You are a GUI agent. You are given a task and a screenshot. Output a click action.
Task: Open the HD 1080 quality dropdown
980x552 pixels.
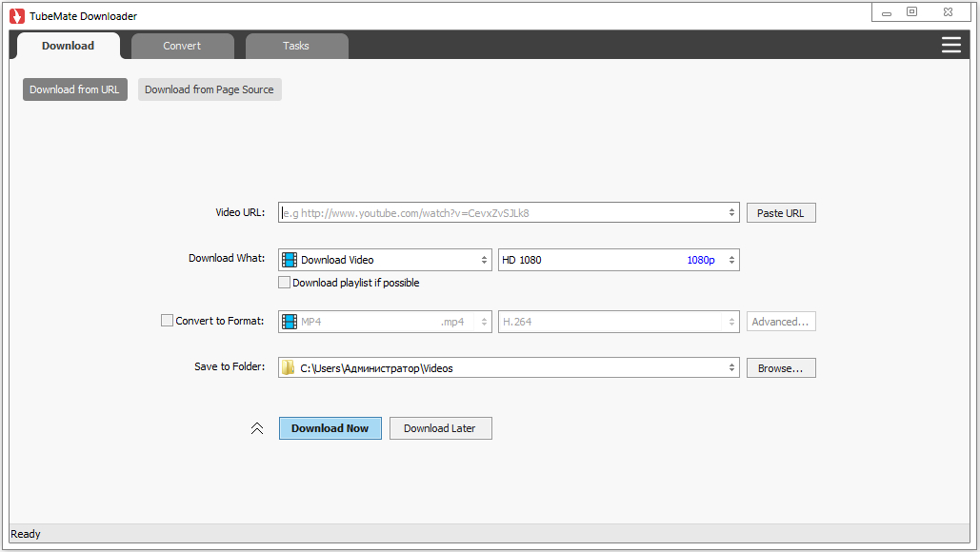tap(730, 260)
